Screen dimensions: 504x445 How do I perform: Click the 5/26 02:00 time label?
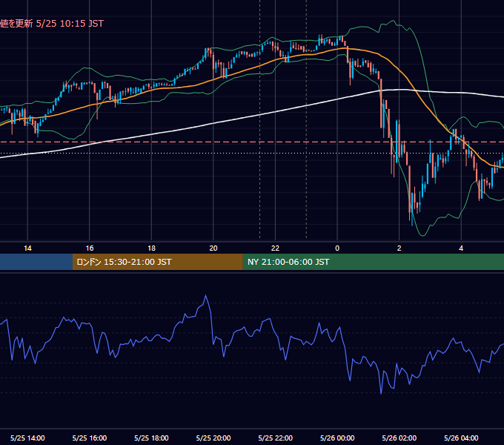[x=399, y=438]
